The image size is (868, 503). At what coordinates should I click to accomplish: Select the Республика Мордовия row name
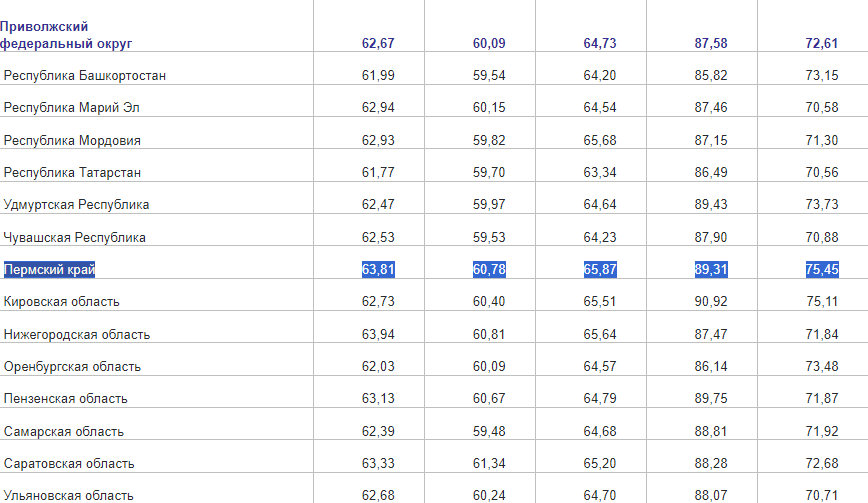[x=73, y=140]
